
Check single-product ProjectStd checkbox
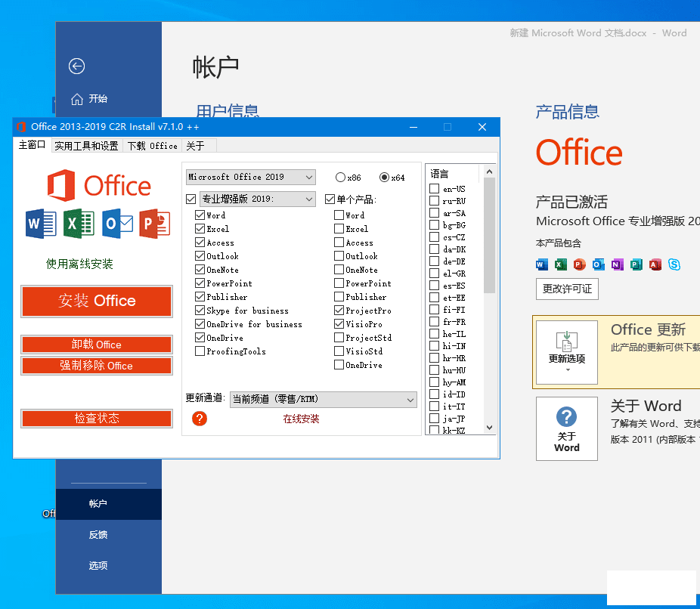(x=339, y=337)
